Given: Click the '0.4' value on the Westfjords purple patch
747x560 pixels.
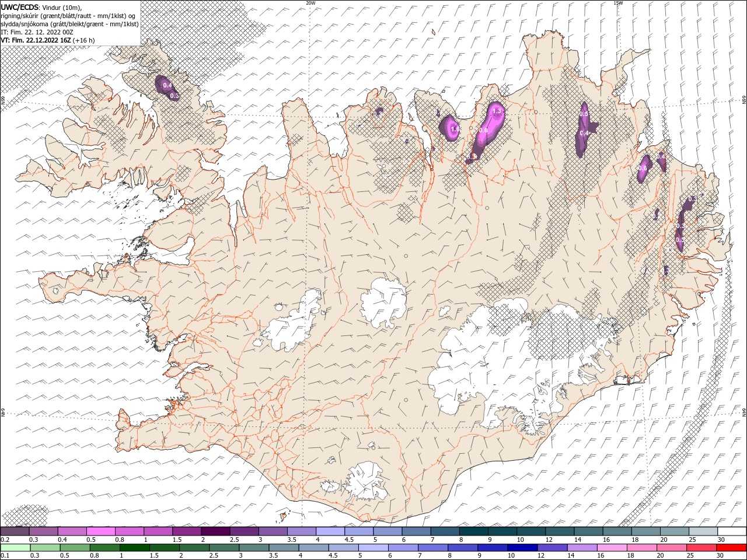Looking at the screenshot, I should [167, 86].
